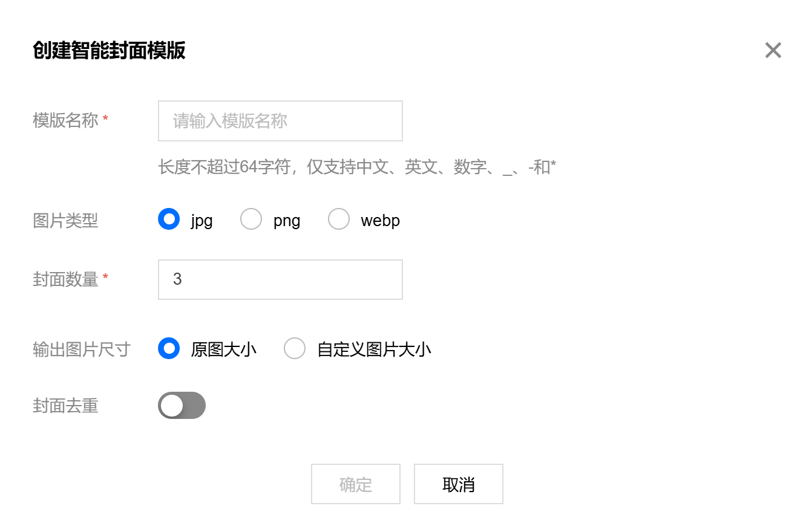The image size is (809, 532).
Task: Click the 模版名称 field label
Action: click(65, 120)
